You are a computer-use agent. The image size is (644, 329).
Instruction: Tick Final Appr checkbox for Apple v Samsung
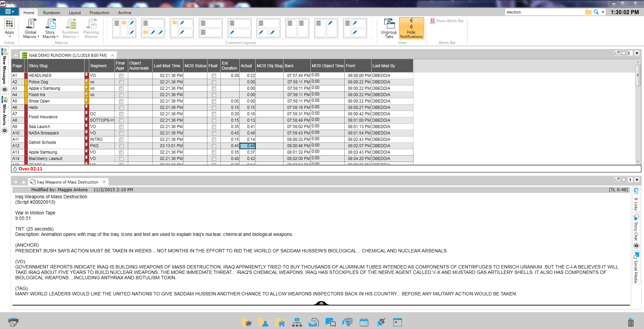pyautogui.click(x=121, y=89)
